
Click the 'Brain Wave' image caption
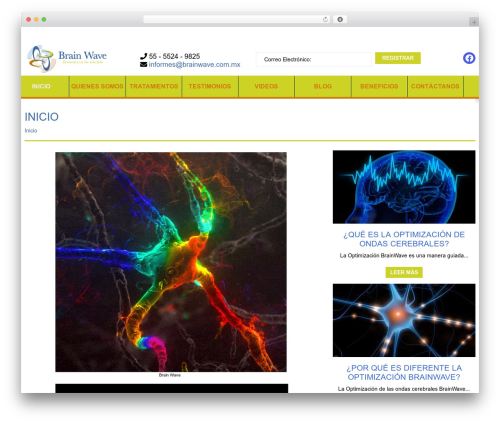coord(170,375)
